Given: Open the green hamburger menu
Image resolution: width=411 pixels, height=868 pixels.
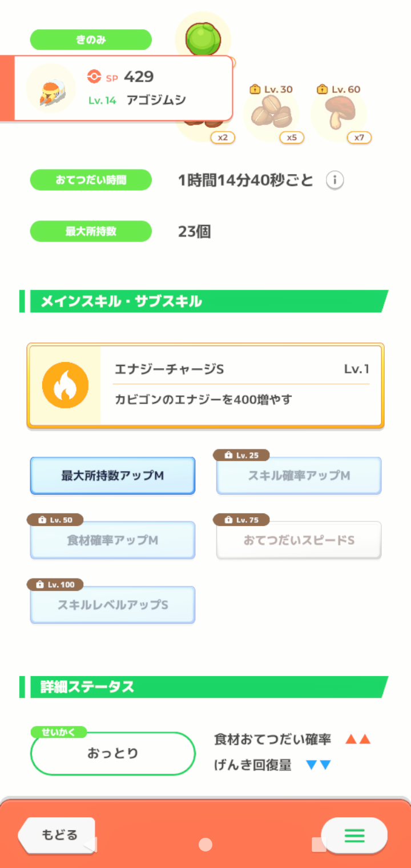Looking at the screenshot, I should pyautogui.click(x=354, y=835).
